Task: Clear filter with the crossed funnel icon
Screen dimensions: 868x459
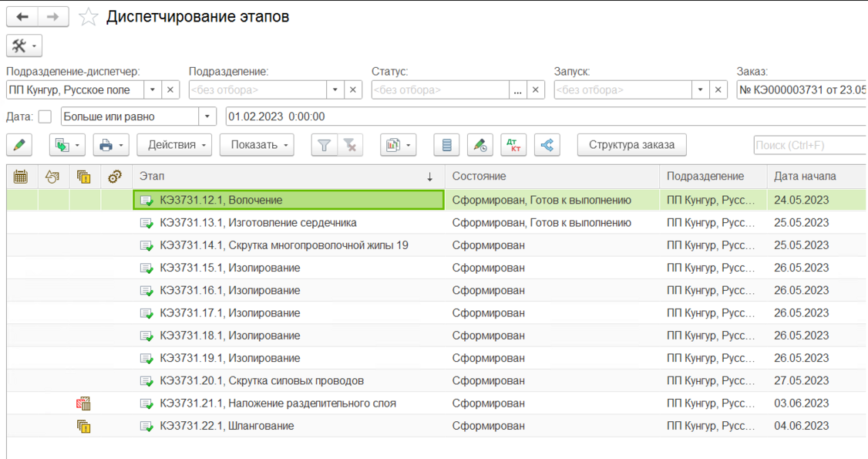Action: (x=350, y=145)
